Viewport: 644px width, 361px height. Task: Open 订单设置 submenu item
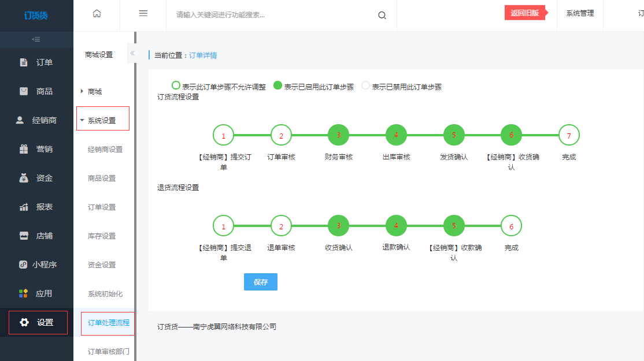102,207
